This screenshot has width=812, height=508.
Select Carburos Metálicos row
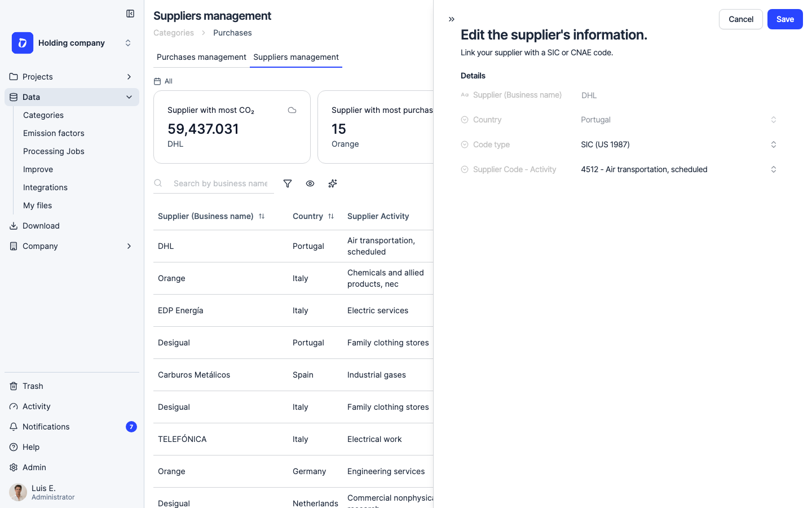click(293, 375)
